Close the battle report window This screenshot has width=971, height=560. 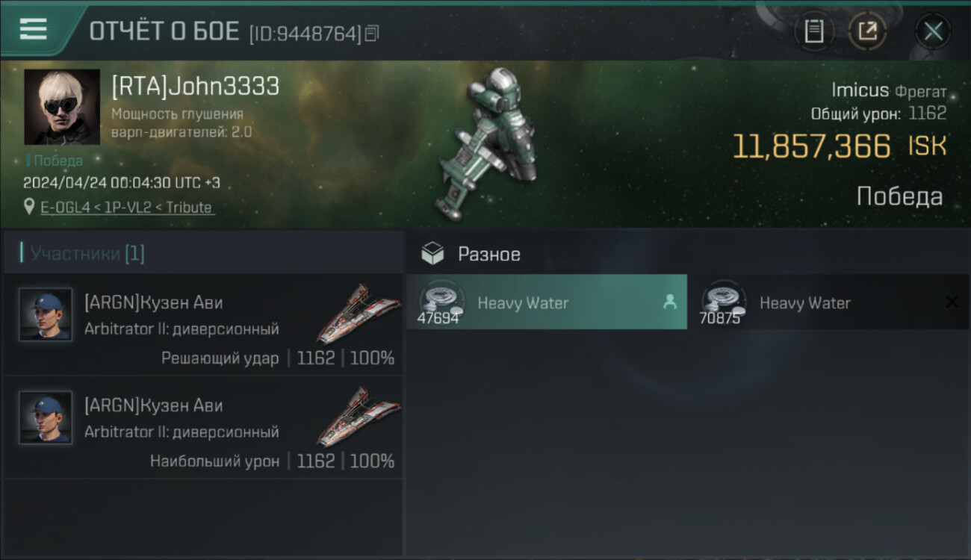tap(933, 31)
